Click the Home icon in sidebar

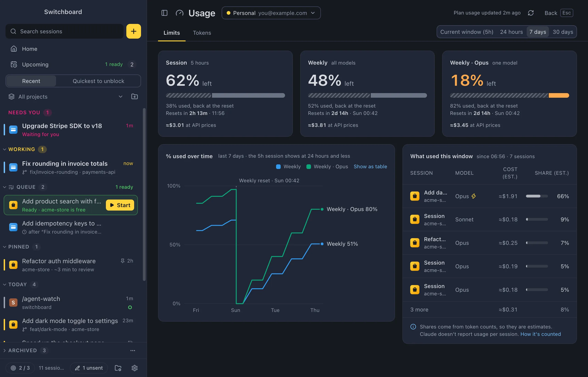click(14, 49)
